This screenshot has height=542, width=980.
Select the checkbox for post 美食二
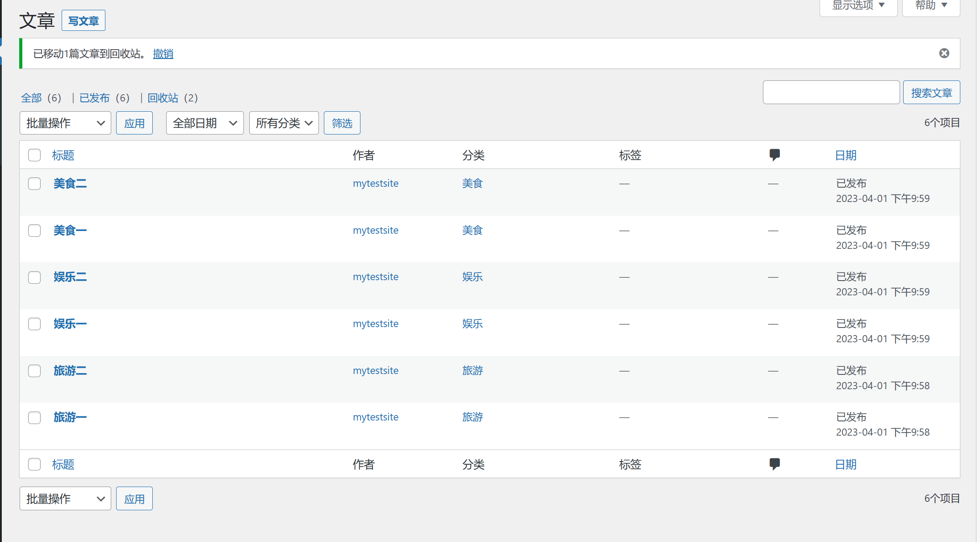[34, 184]
